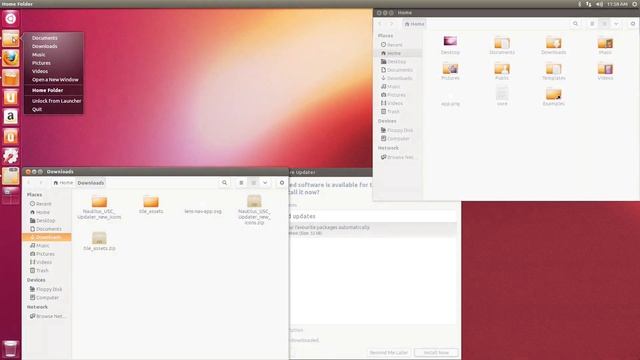Open gear settings menu in Downloads window
The height and width of the screenshot is (360, 640).
[x=282, y=183]
